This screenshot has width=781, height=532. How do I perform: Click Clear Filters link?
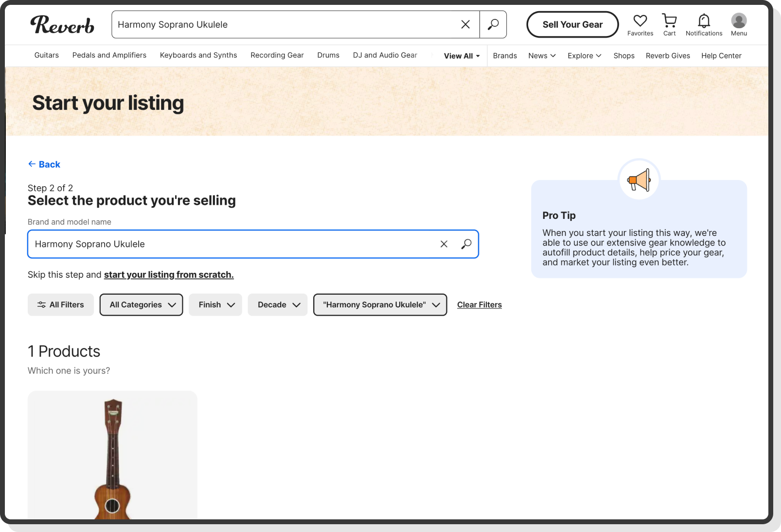click(x=479, y=305)
